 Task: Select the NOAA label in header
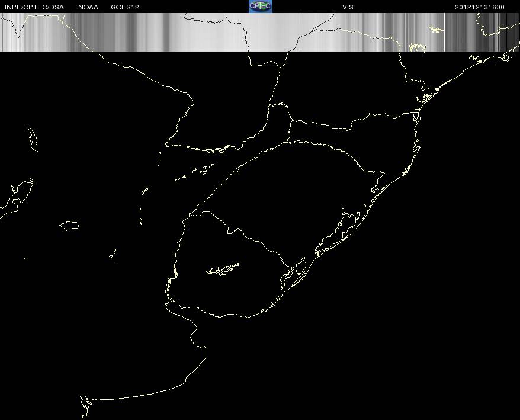click(x=88, y=7)
